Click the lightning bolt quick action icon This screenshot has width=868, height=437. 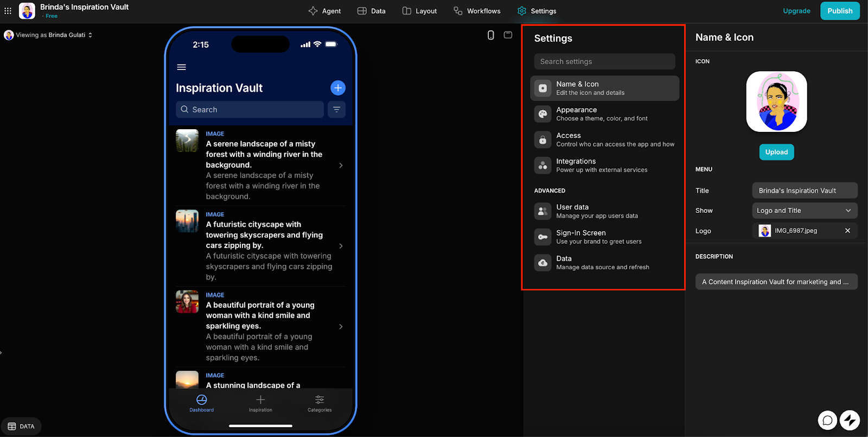850,420
